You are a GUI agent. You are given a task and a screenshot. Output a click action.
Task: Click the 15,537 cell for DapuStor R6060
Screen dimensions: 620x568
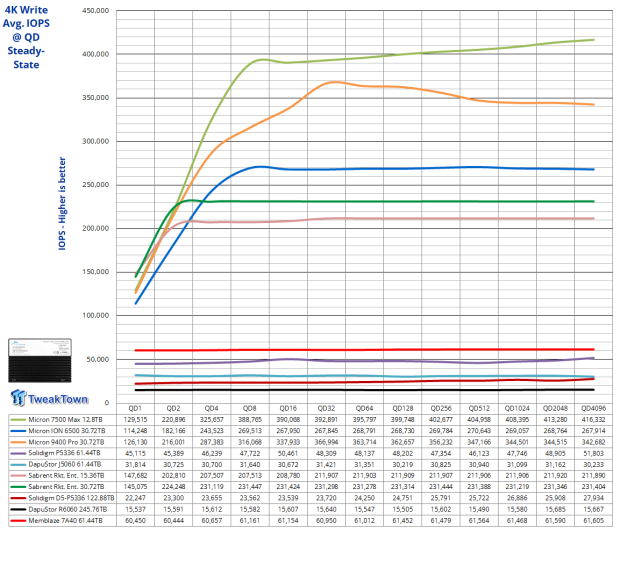135,509
